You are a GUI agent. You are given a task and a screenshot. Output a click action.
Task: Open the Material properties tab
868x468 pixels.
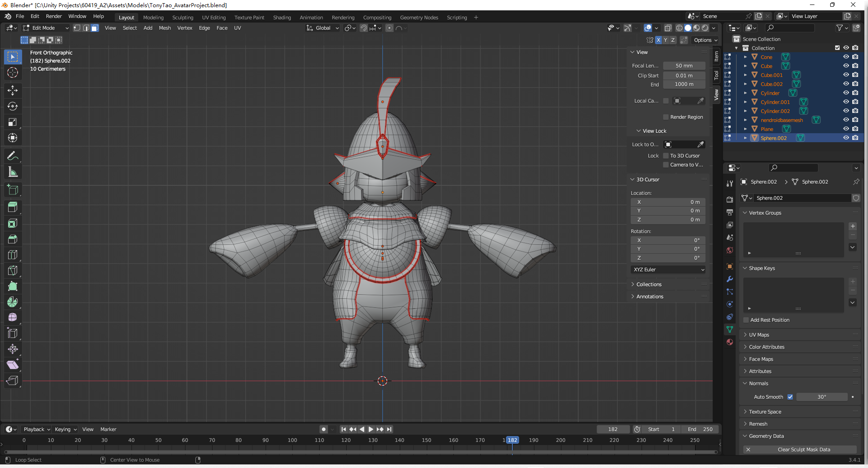(x=730, y=342)
